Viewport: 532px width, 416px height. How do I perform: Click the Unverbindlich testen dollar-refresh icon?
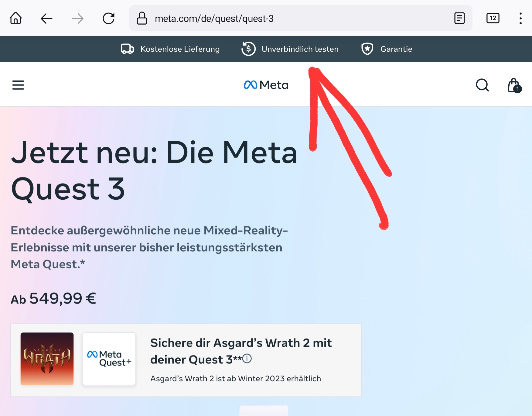(248, 49)
